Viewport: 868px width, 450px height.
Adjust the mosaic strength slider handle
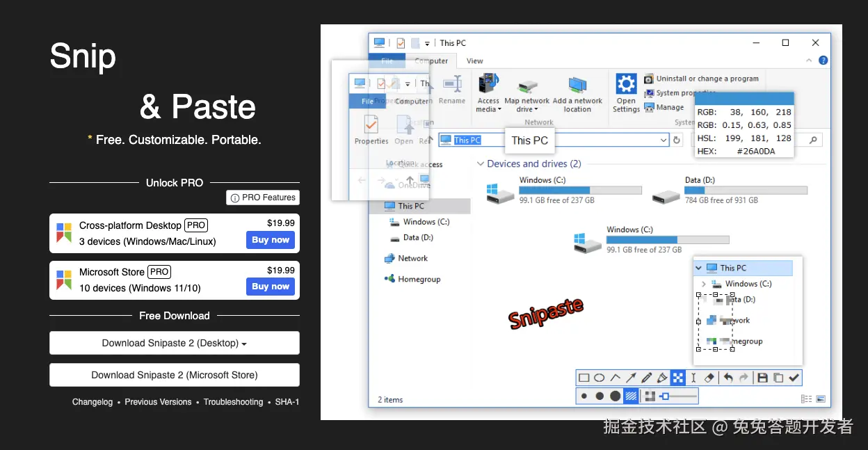pyautogui.click(x=666, y=396)
